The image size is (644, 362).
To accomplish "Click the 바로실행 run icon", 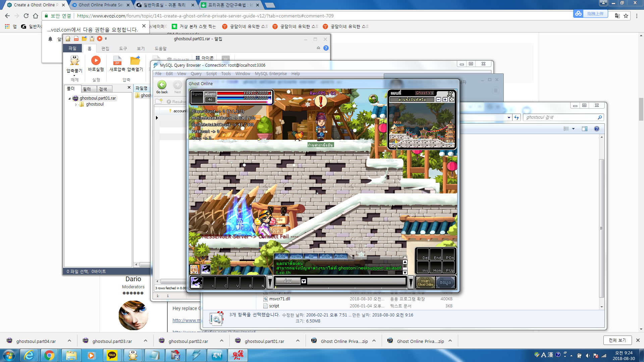I will (96, 60).
